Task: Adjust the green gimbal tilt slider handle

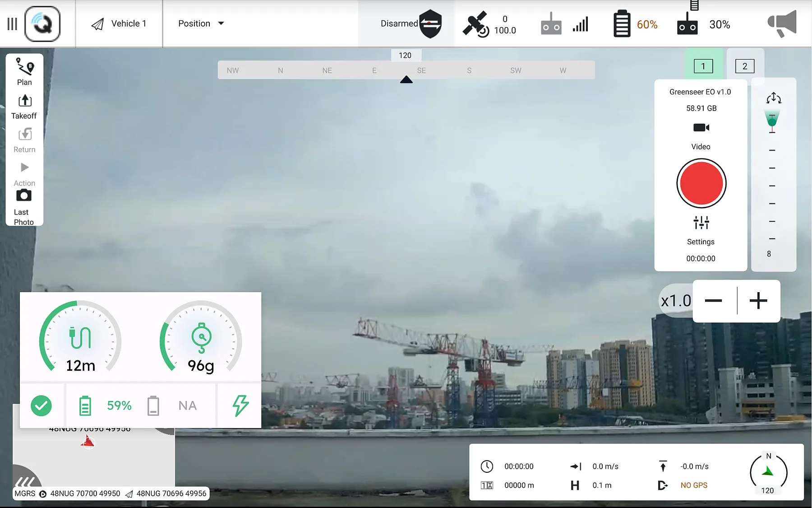Action: pos(772,121)
